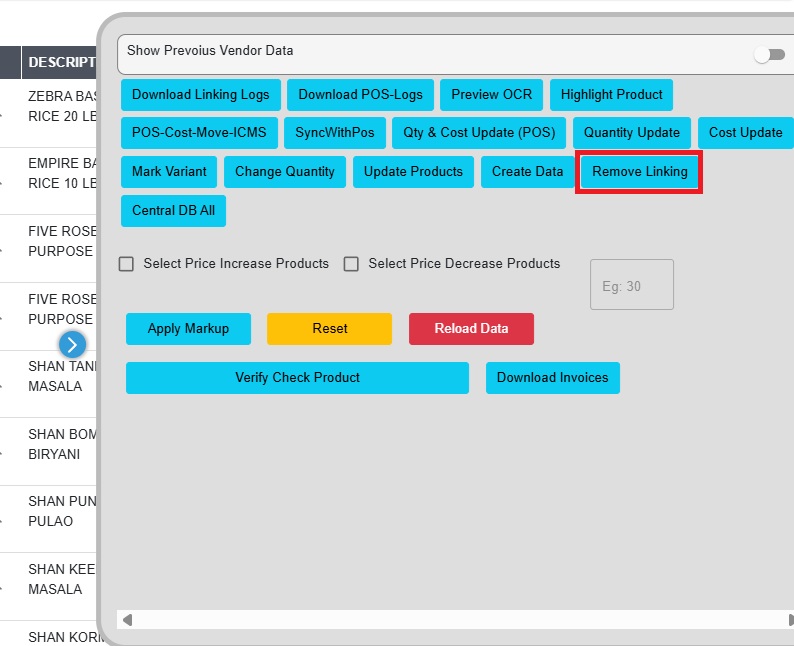Check Select Price Increase Products
Viewport: 794px width, 646px height.
pyautogui.click(x=126, y=264)
